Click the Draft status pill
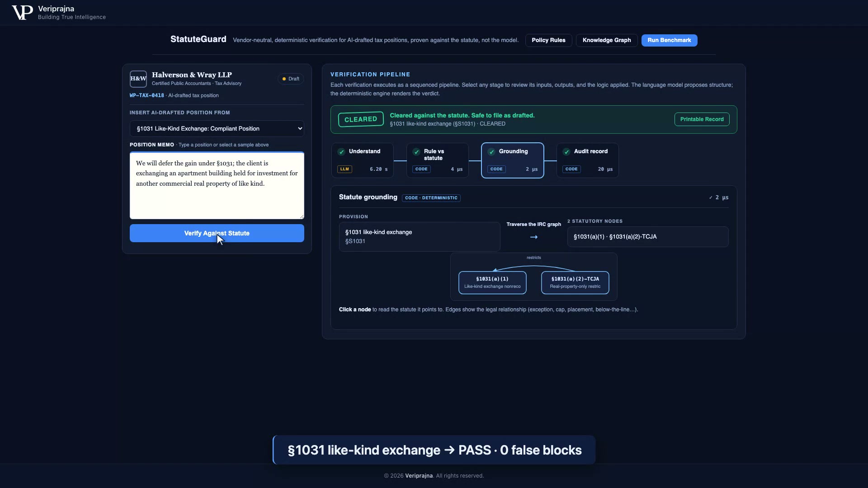The height and width of the screenshot is (488, 868). 291,79
